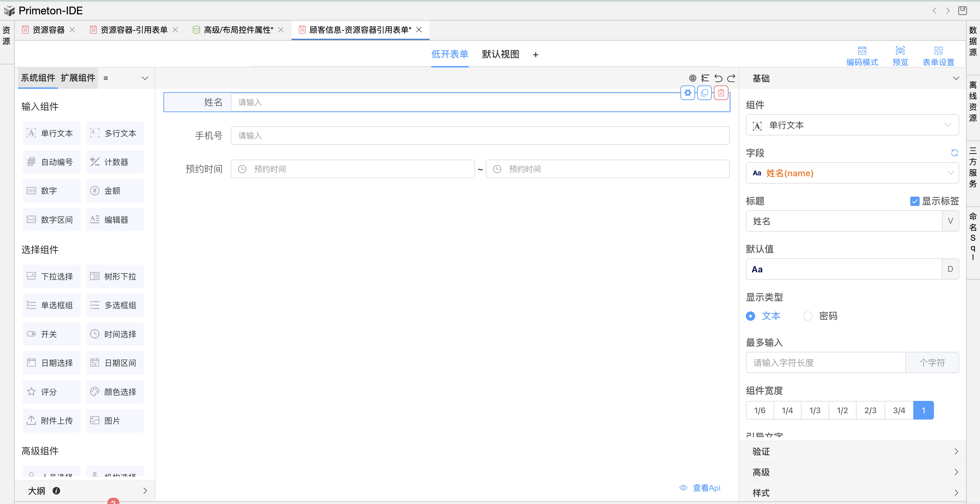Click the 查看Api link
The width and height of the screenshot is (980, 504).
pyautogui.click(x=700, y=488)
